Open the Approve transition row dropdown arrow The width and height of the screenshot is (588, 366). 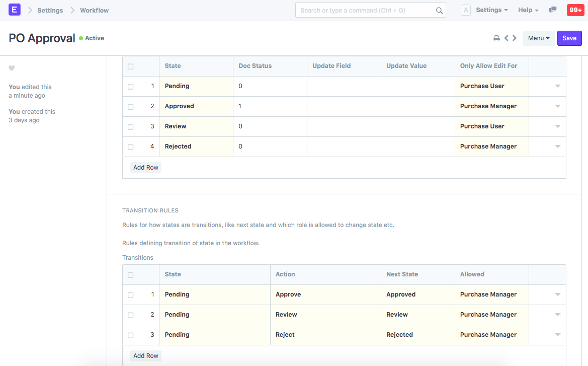(x=557, y=295)
